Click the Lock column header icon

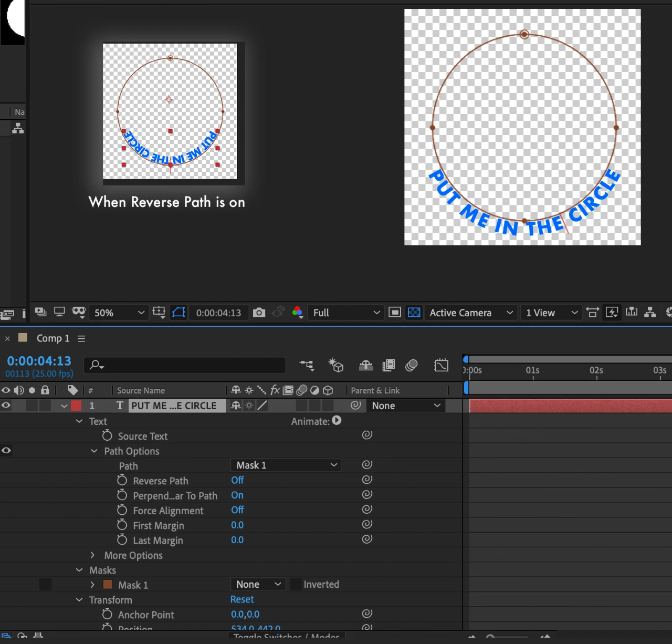(x=45, y=390)
